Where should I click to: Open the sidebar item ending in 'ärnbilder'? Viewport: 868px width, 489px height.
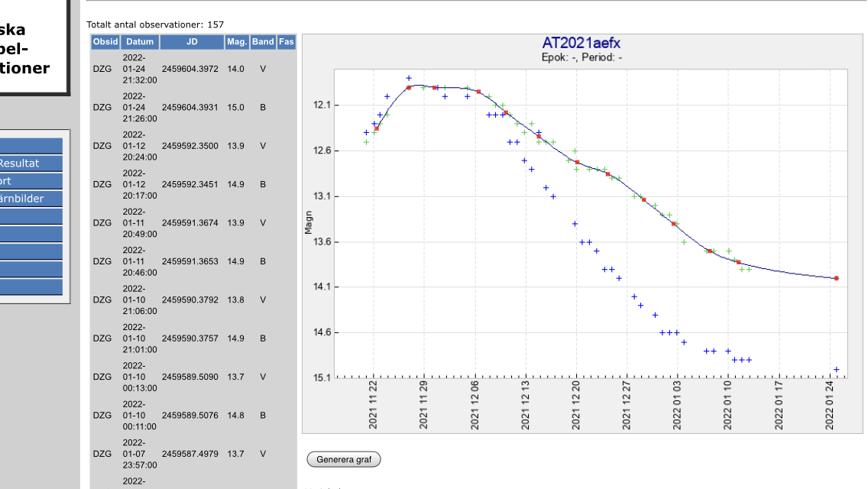31,199
